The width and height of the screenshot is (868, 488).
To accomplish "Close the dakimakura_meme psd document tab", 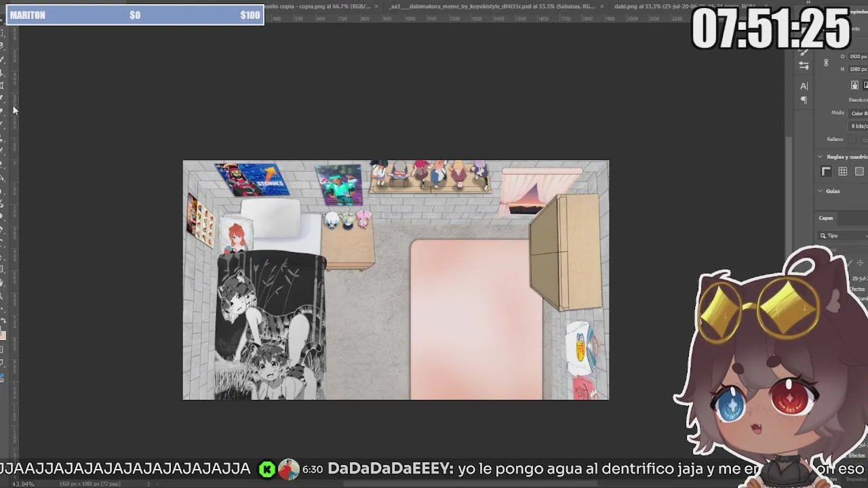I will 601,6.
